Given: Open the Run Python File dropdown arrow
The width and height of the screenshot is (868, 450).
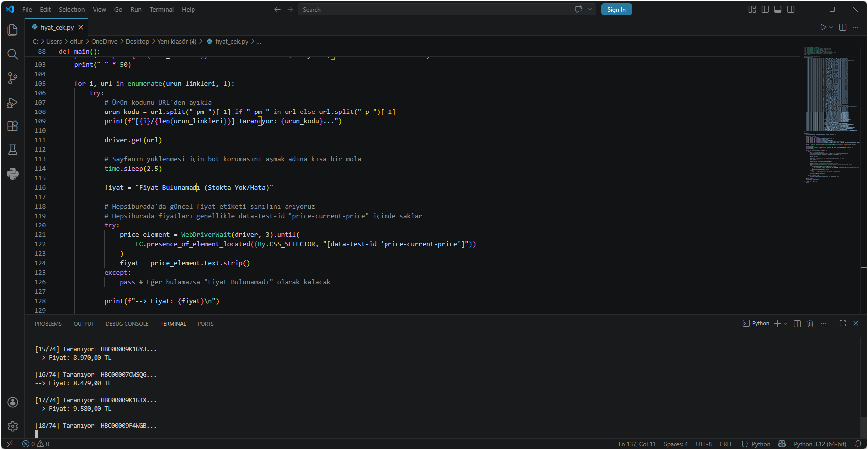Looking at the screenshot, I should [x=831, y=27].
